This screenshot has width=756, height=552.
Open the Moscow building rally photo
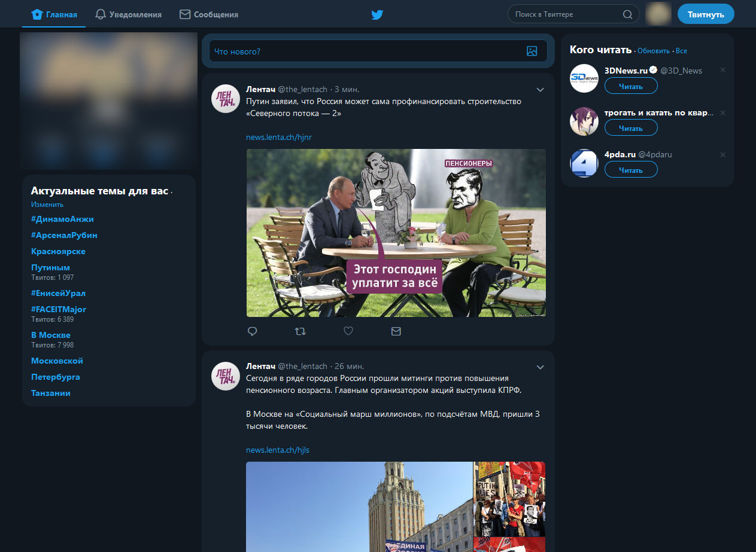tap(359, 507)
